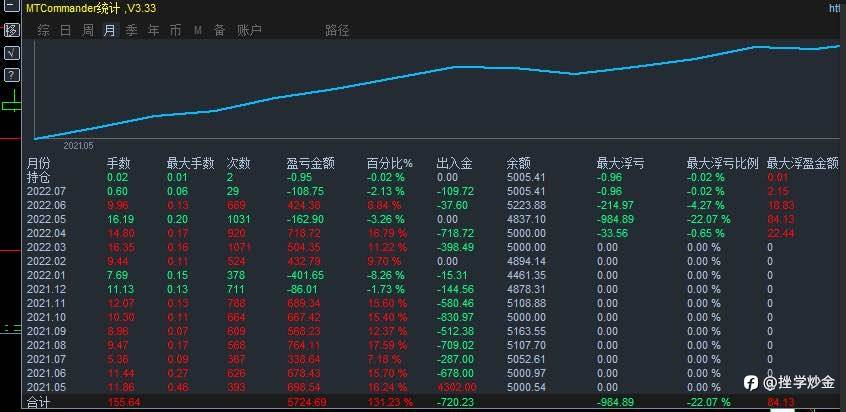Switch to the 年 yearly tab

(x=154, y=30)
